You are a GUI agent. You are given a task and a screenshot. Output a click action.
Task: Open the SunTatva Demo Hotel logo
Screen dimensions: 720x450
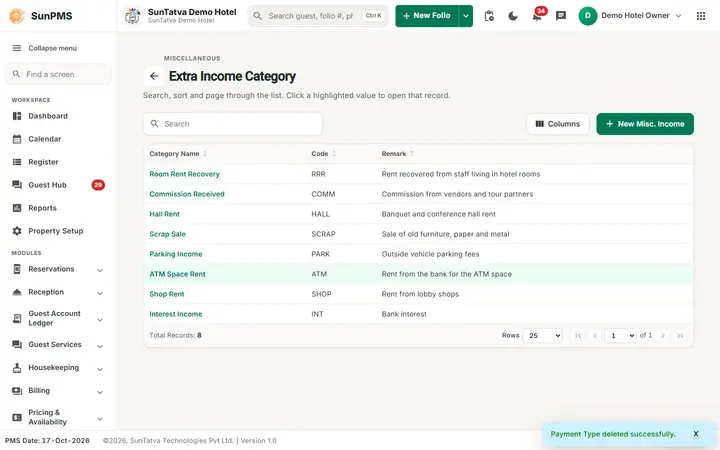tap(133, 16)
